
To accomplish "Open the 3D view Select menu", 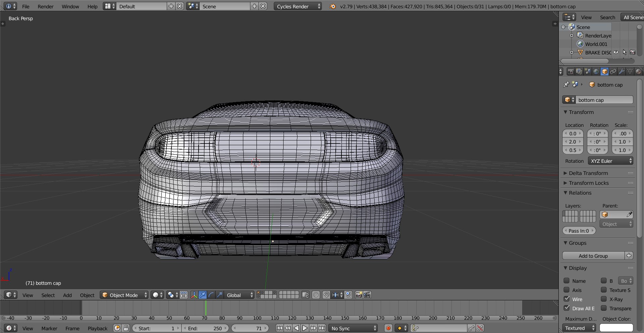I will point(48,295).
